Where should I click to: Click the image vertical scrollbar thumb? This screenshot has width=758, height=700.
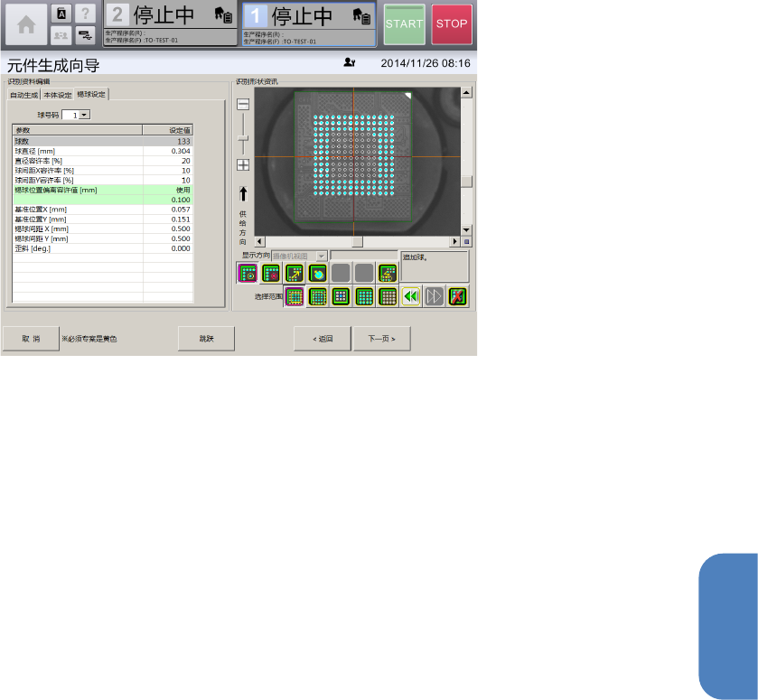point(466,182)
